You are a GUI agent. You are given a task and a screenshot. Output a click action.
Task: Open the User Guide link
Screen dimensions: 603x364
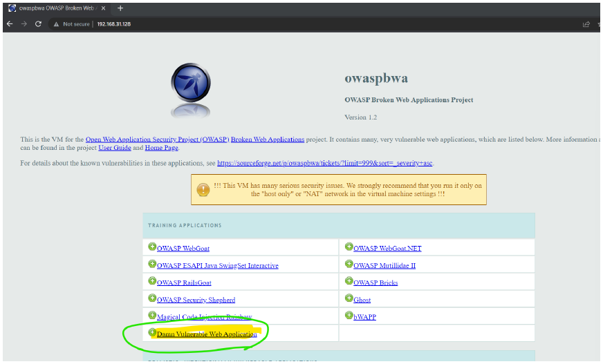tap(115, 148)
